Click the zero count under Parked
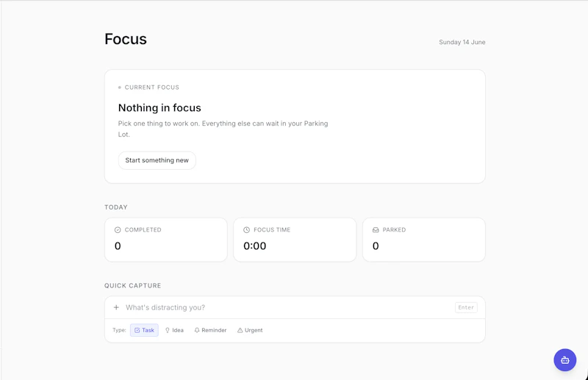This screenshot has height=380, width=588. (376, 245)
